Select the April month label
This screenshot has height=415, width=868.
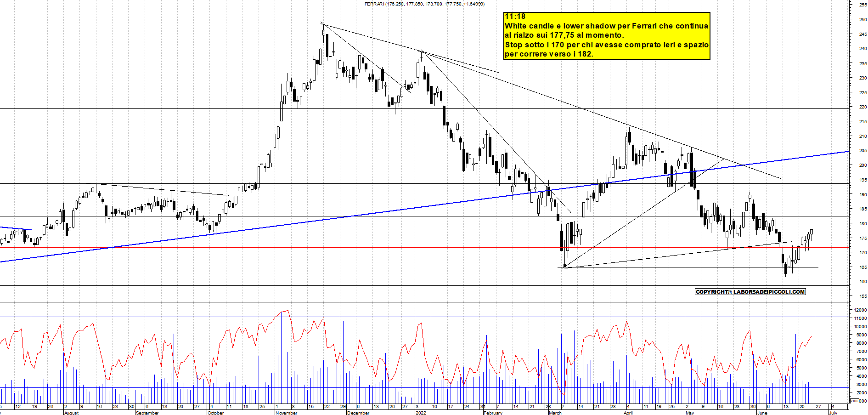click(628, 413)
